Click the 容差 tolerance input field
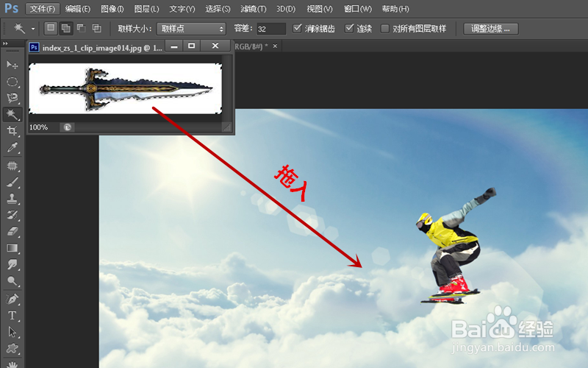Screen dimensions: 588x368 [271, 29]
